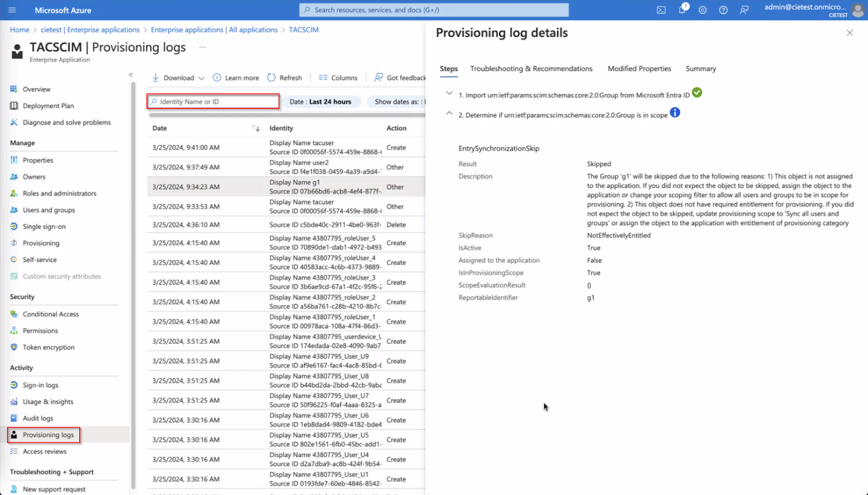Image resolution: width=868 pixels, height=495 pixels.
Task: Switch to the Summary tab
Action: click(700, 68)
